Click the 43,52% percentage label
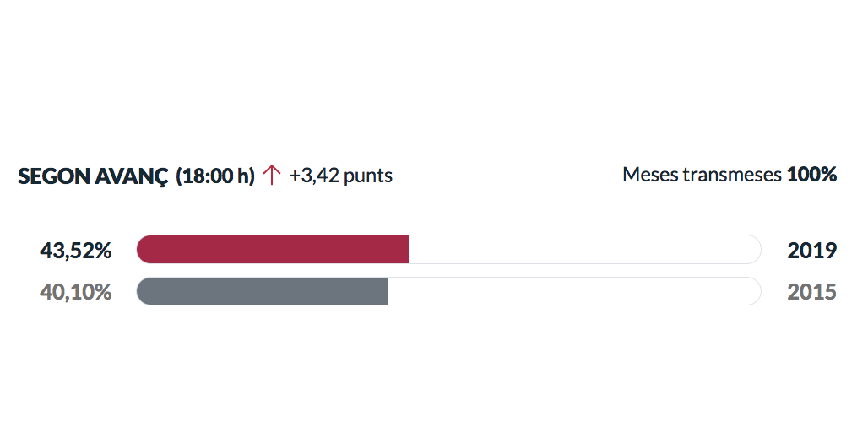Image resolution: width=868 pixels, height=427 pixels. [x=76, y=251]
